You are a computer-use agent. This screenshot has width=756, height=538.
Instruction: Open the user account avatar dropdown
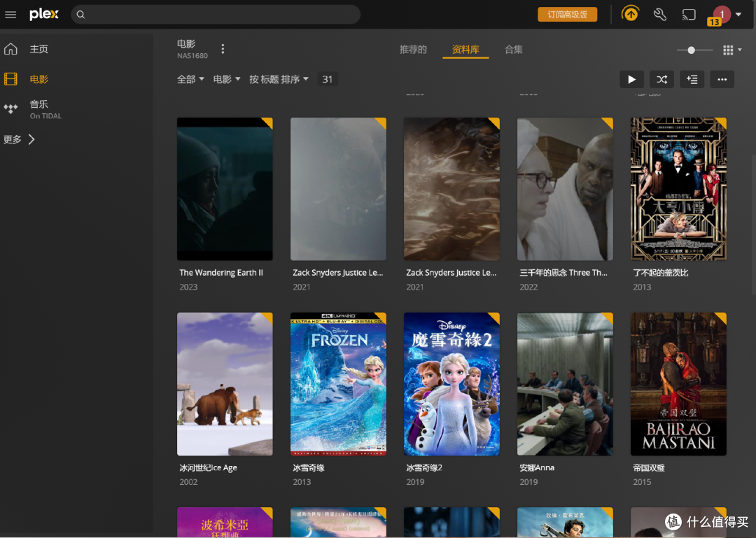[727, 15]
